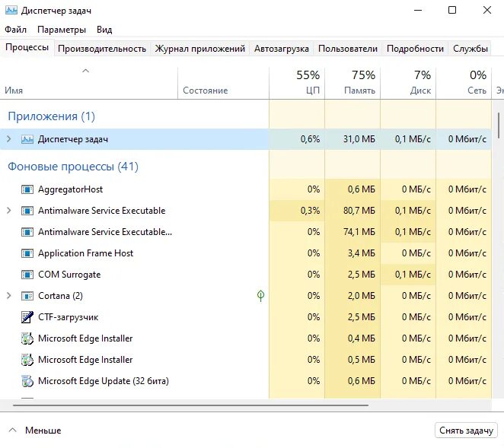
Task: Select the CTF-загрузчик process name
Action: tap(69, 317)
